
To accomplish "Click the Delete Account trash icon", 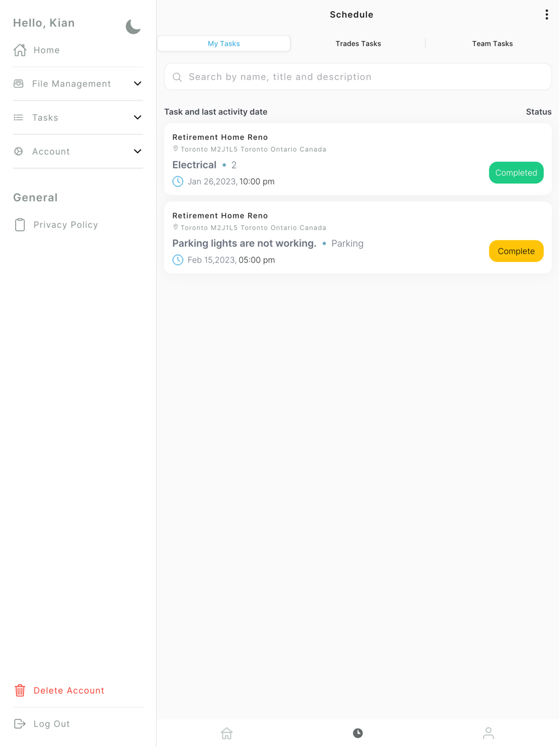I will tap(20, 690).
